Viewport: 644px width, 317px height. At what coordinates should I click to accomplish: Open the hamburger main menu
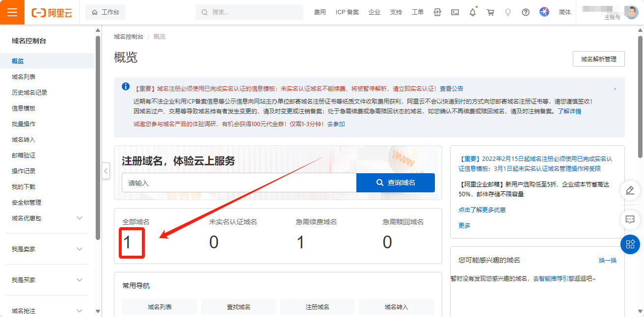12,12
